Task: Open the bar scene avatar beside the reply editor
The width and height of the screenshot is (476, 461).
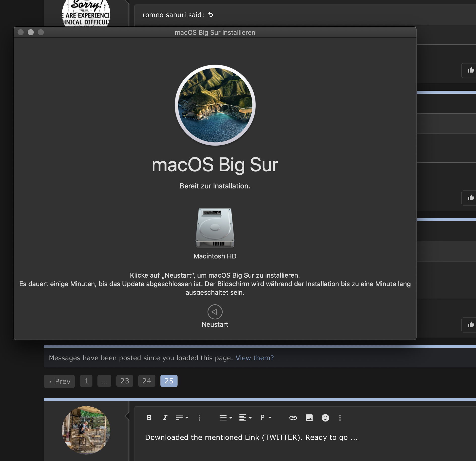Action: click(x=86, y=430)
